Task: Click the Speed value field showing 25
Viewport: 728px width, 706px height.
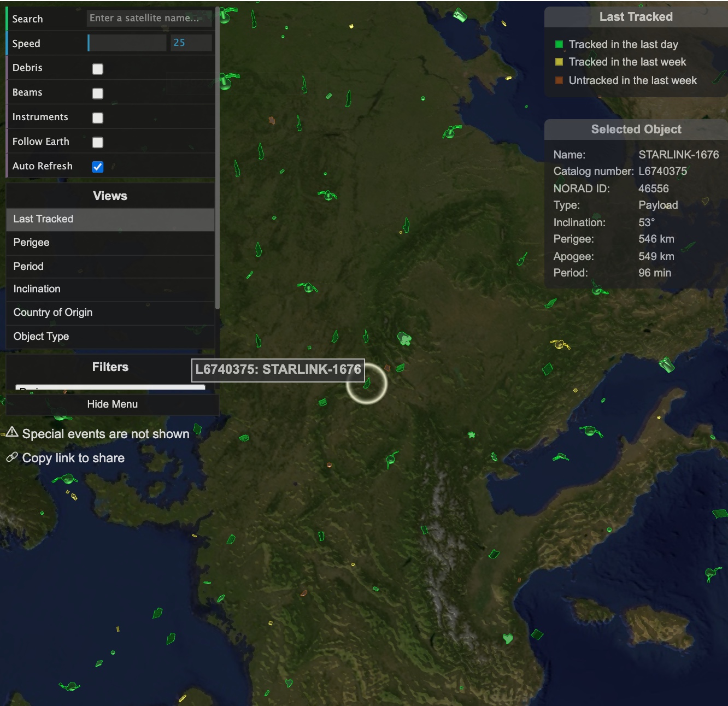Action: click(x=191, y=43)
